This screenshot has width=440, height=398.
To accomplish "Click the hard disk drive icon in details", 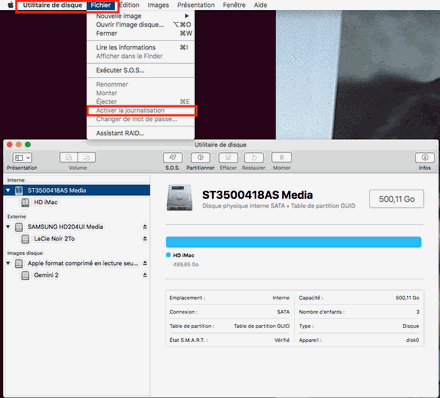I will (180, 198).
